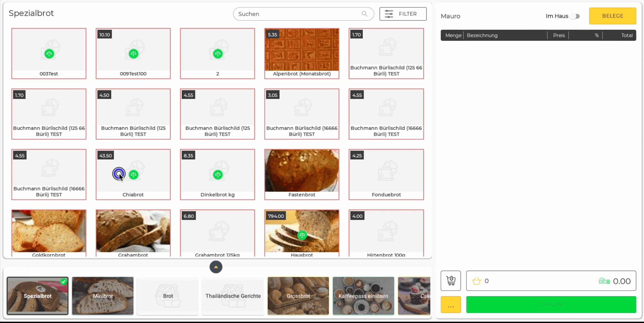Click the cash icon beside 0.00 total
This screenshot has width=644, height=323.
604,281
